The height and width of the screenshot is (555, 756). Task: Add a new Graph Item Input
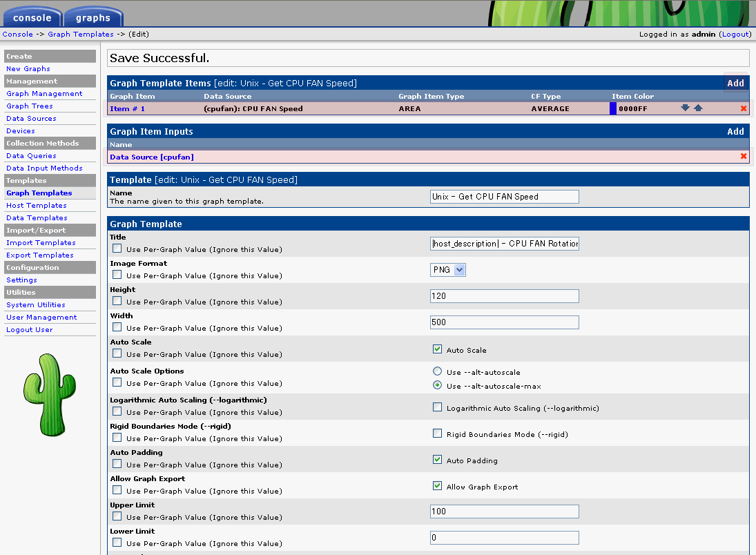tap(735, 131)
